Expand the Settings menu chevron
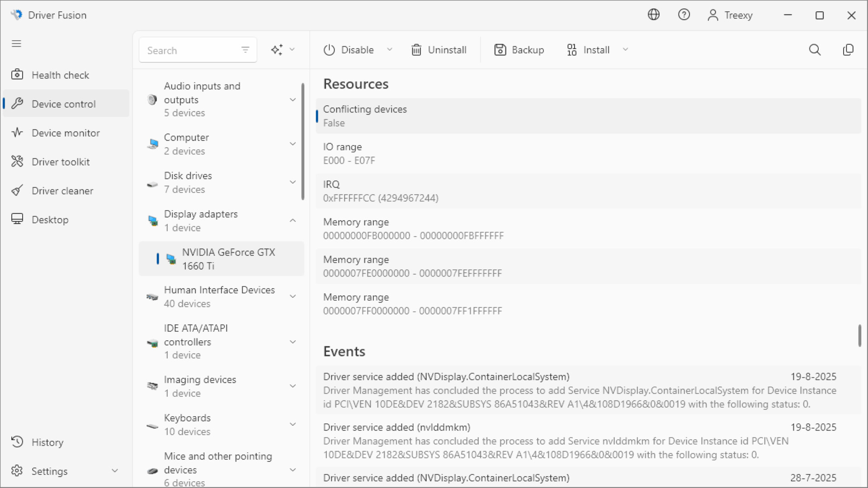 (x=115, y=470)
